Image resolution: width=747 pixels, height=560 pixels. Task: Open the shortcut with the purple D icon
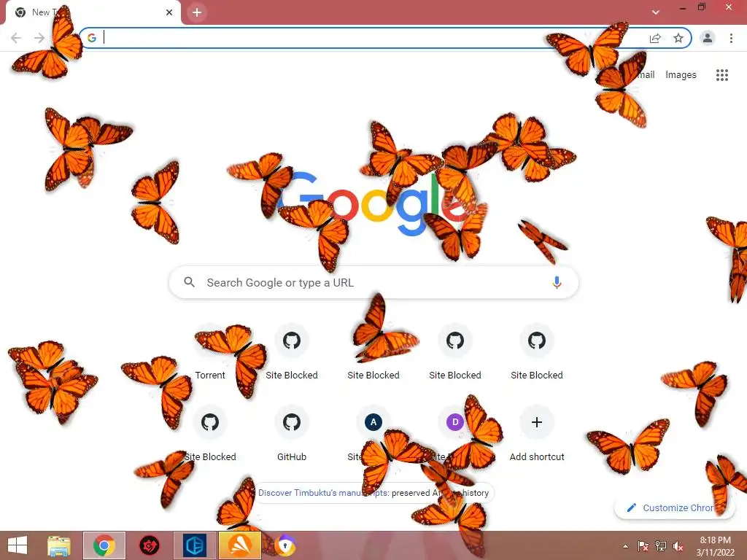455,422
